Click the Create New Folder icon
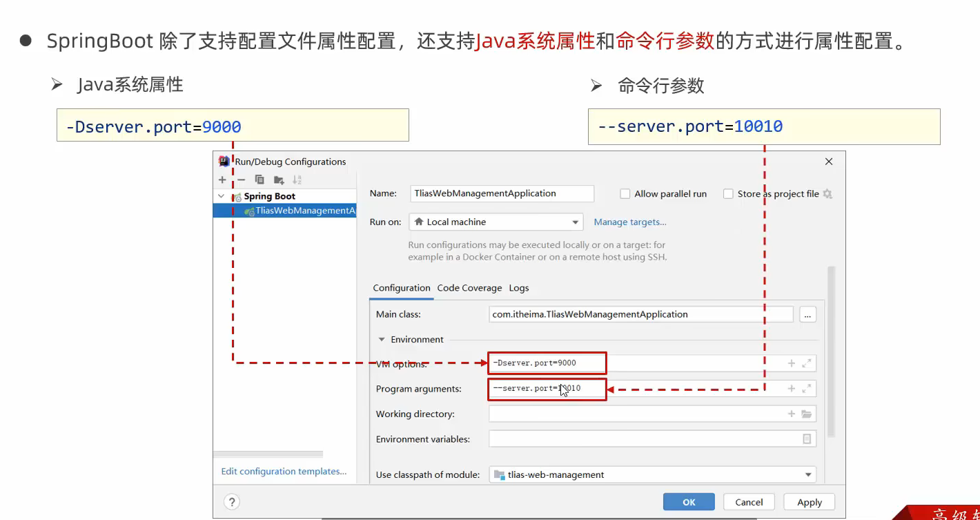980x520 pixels. click(x=279, y=180)
